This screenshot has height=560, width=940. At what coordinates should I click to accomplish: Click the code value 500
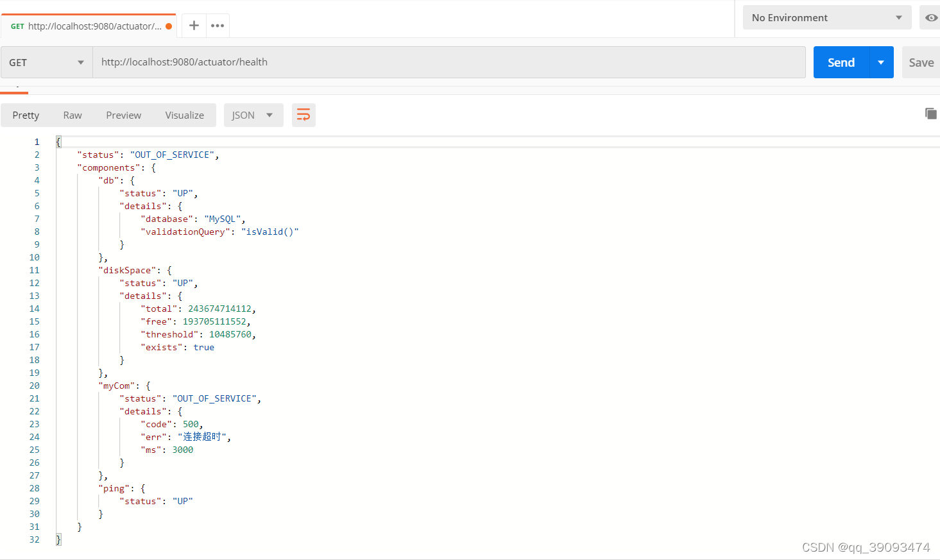[x=191, y=424]
